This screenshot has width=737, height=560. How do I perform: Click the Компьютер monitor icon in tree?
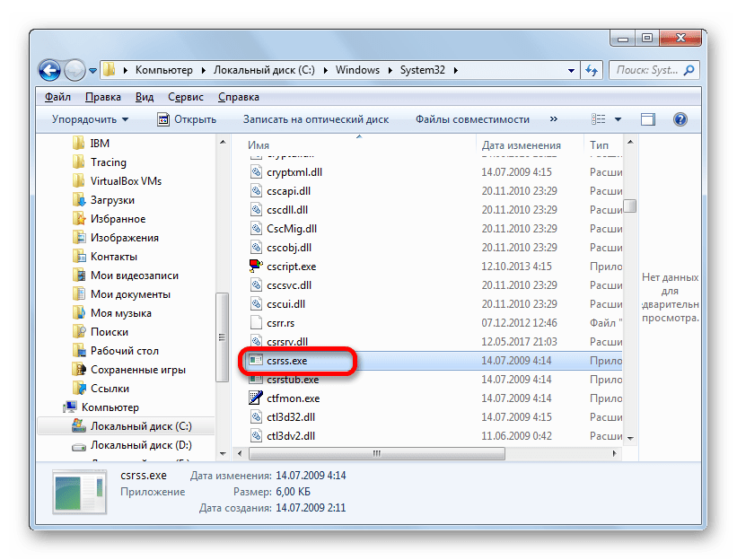tap(70, 407)
